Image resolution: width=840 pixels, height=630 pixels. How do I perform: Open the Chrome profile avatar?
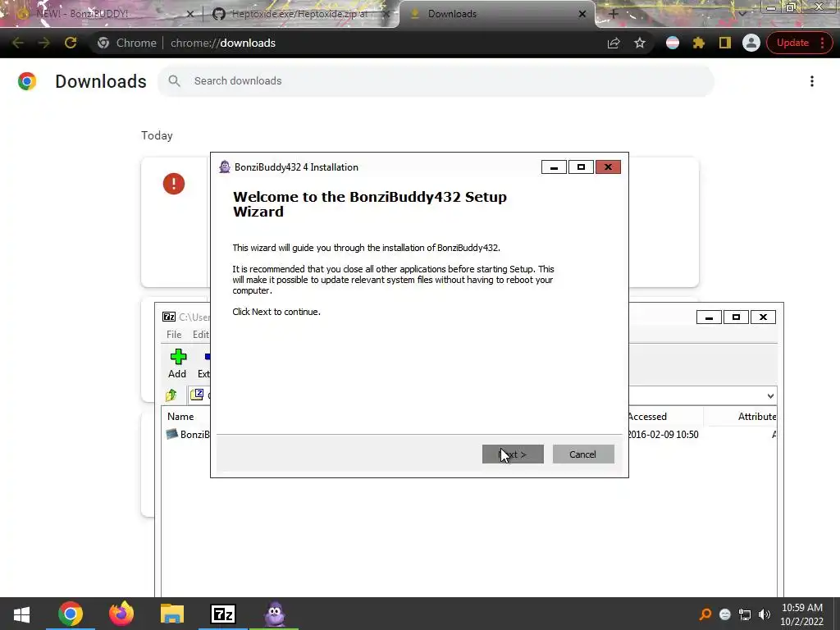click(x=751, y=43)
